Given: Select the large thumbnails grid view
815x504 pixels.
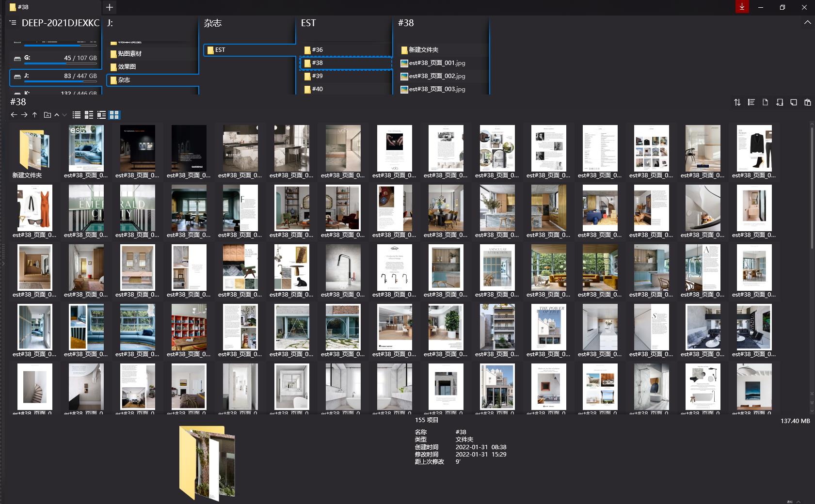Looking at the screenshot, I should [x=114, y=115].
